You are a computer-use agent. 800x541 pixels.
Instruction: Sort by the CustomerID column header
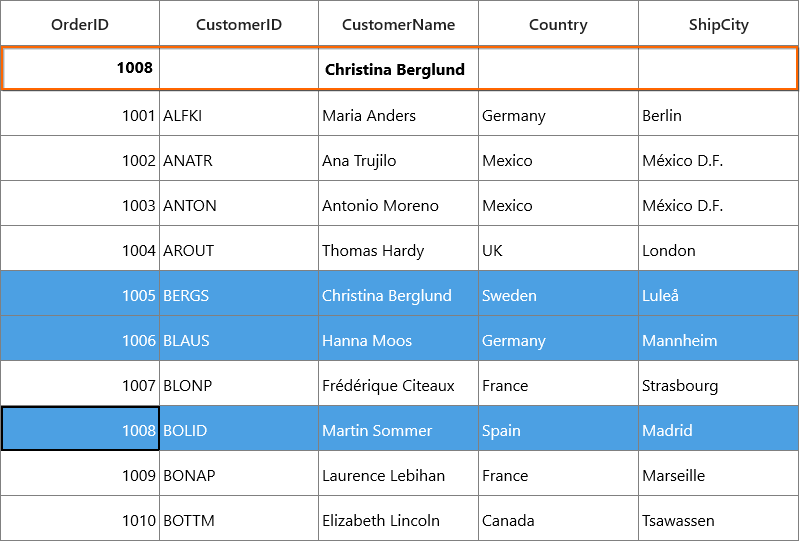click(239, 23)
